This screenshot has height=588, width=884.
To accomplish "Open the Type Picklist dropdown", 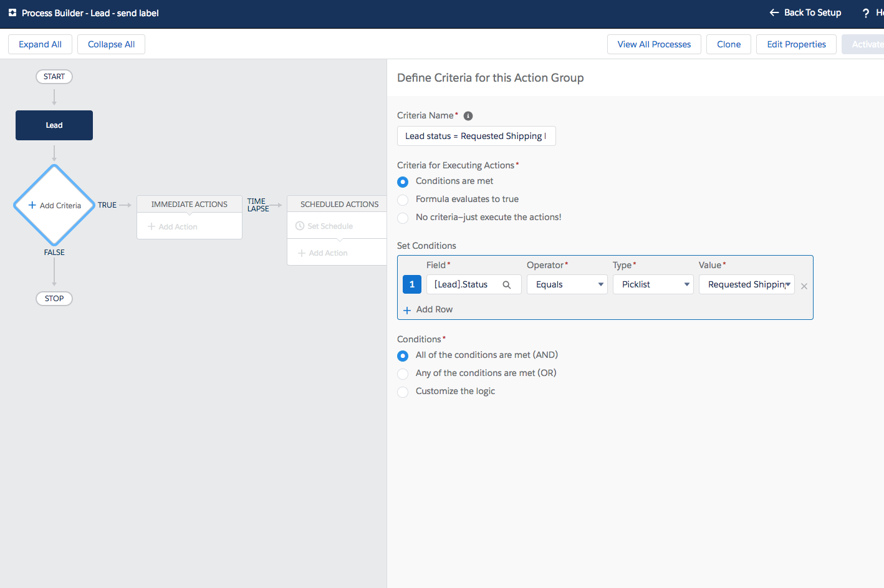I will (653, 284).
